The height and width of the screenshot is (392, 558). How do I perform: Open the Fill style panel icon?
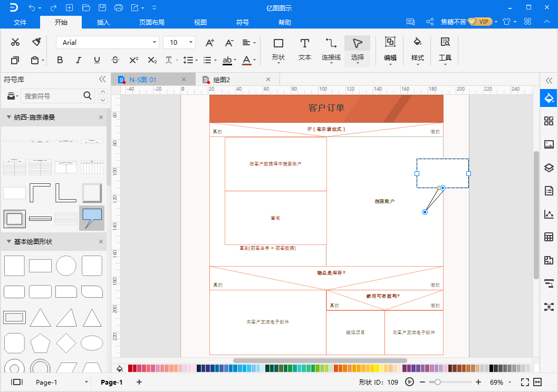[x=549, y=98]
